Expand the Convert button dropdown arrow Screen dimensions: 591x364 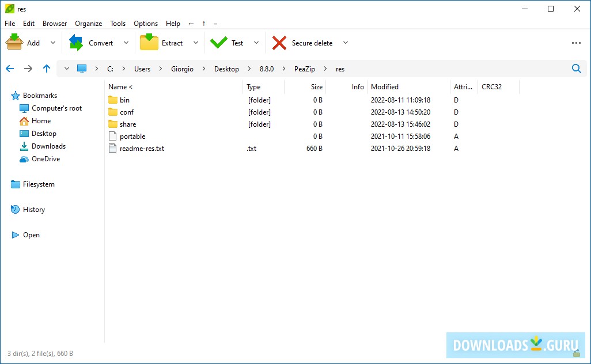click(x=126, y=43)
